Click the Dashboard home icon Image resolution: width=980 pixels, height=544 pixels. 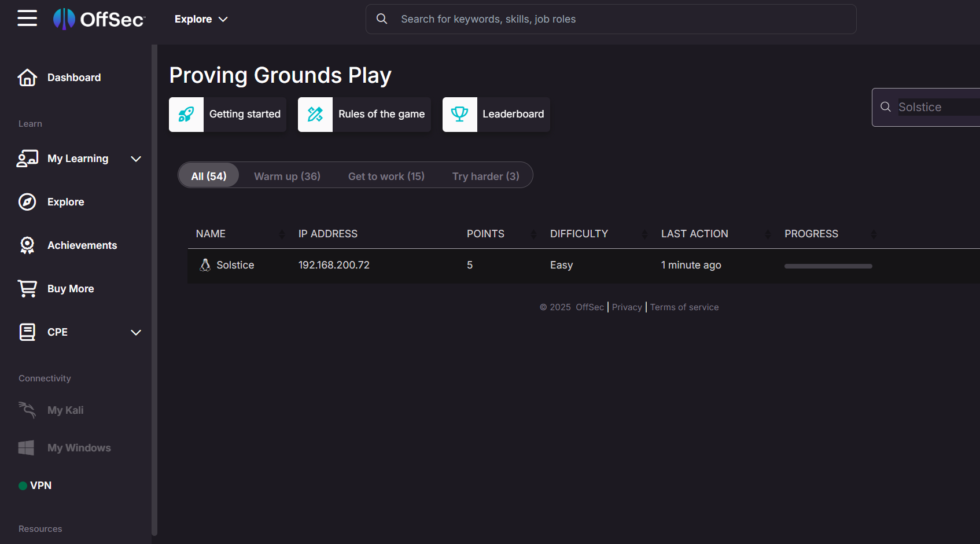point(27,78)
